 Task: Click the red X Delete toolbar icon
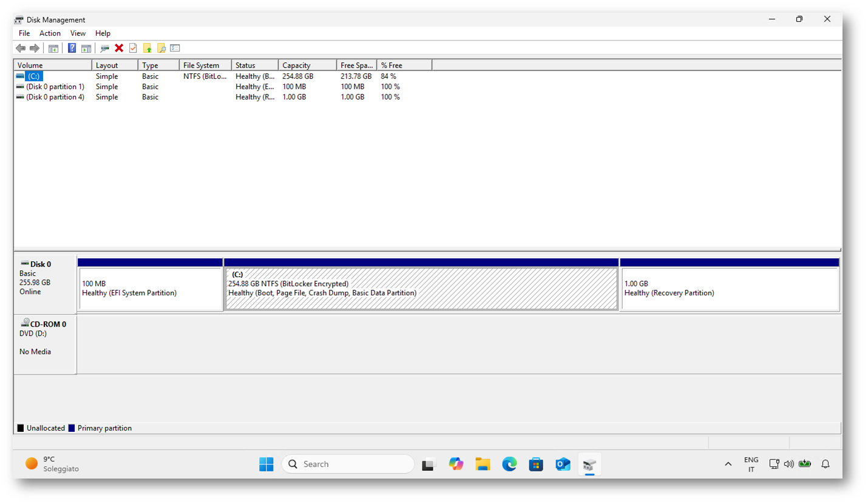pos(119,49)
